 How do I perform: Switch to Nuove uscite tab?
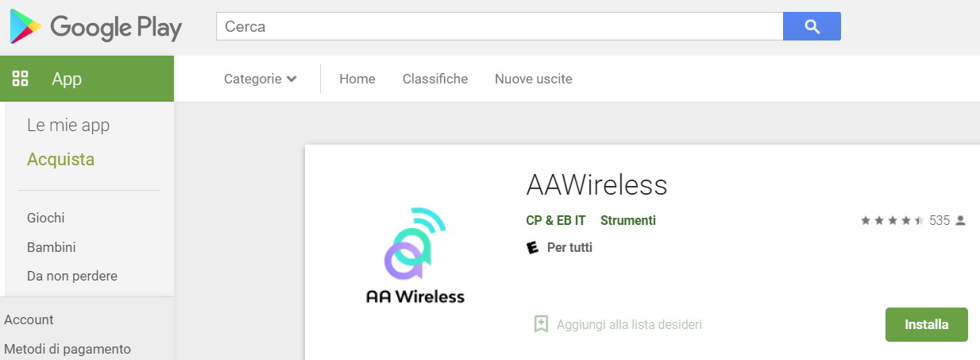coord(533,79)
